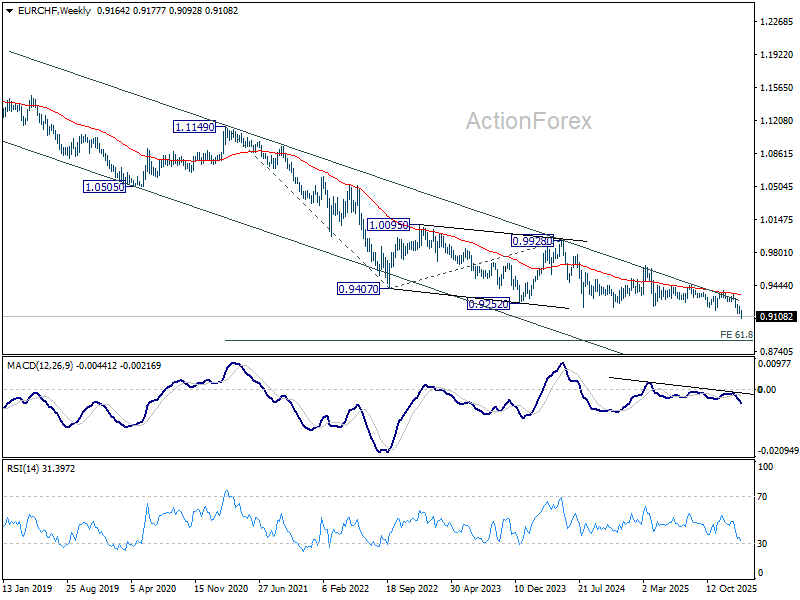800x600 pixels.
Task: Select the 1.00950 price label
Action: coord(388,224)
